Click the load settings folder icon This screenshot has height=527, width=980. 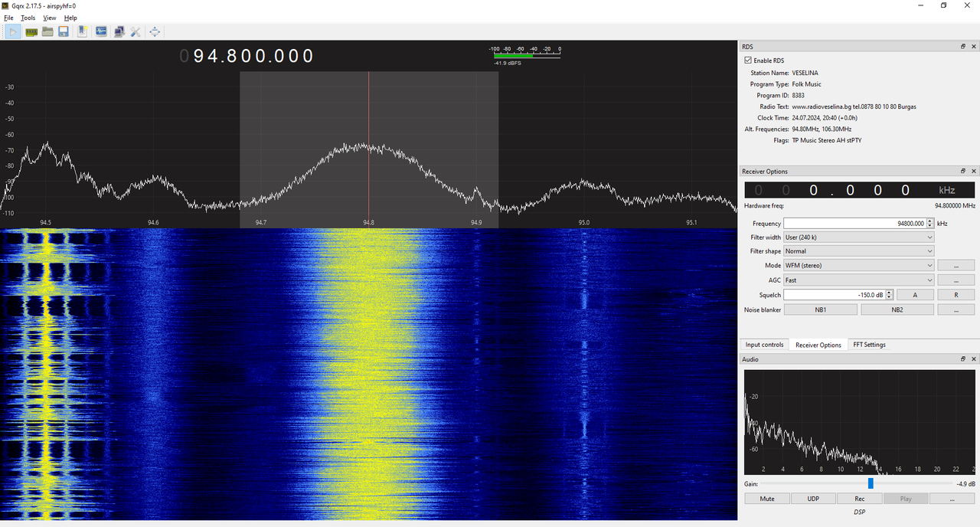pyautogui.click(x=47, y=31)
